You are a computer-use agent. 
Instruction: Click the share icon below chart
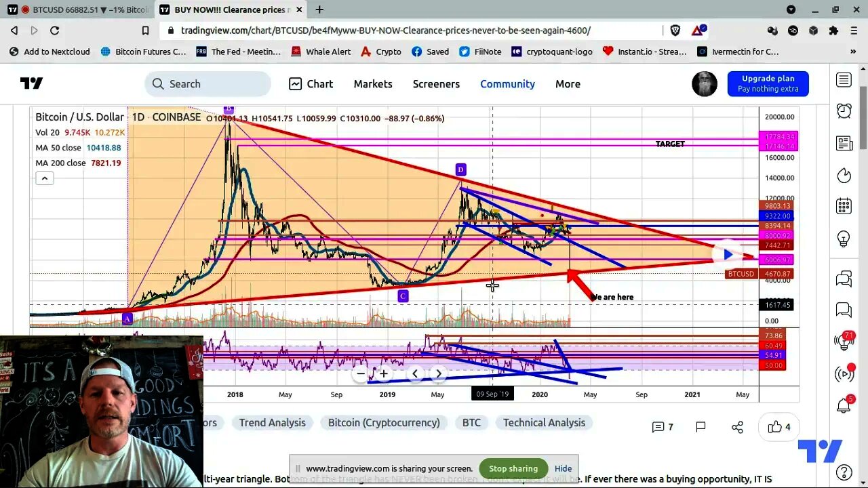tap(737, 427)
